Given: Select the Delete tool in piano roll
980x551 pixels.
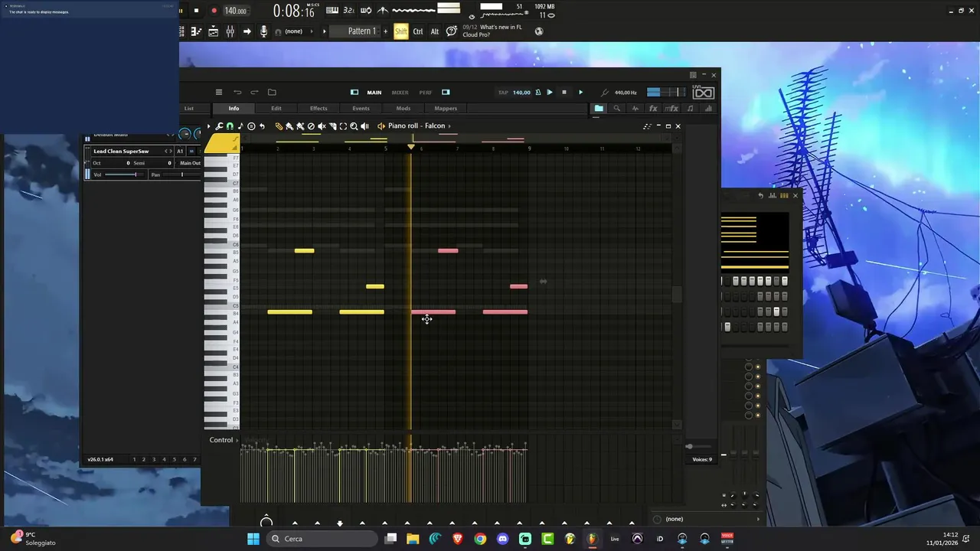Looking at the screenshot, I should pyautogui.click(x=311, y=126).
